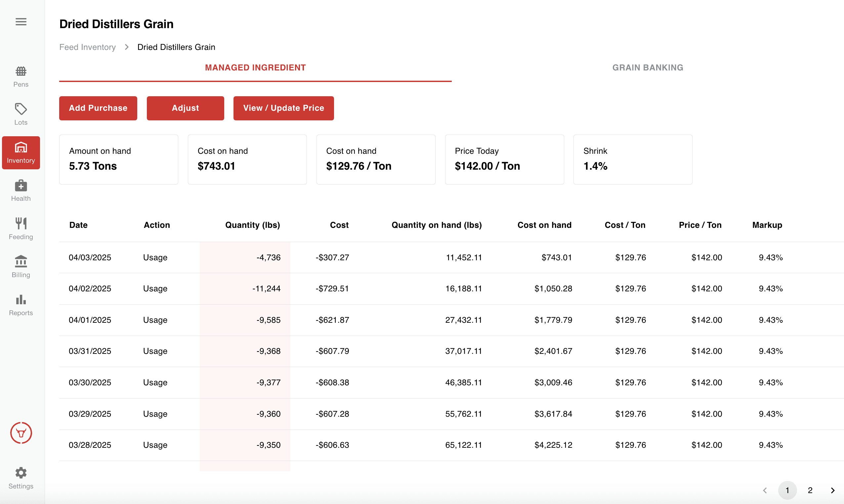Go to next page chevron

coord(832,490)
